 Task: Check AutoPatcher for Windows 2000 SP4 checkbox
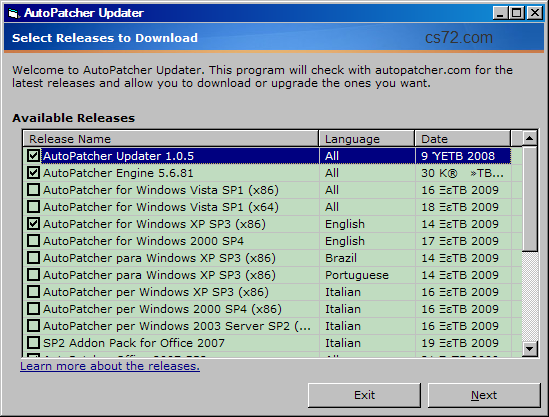pos(34,241)
